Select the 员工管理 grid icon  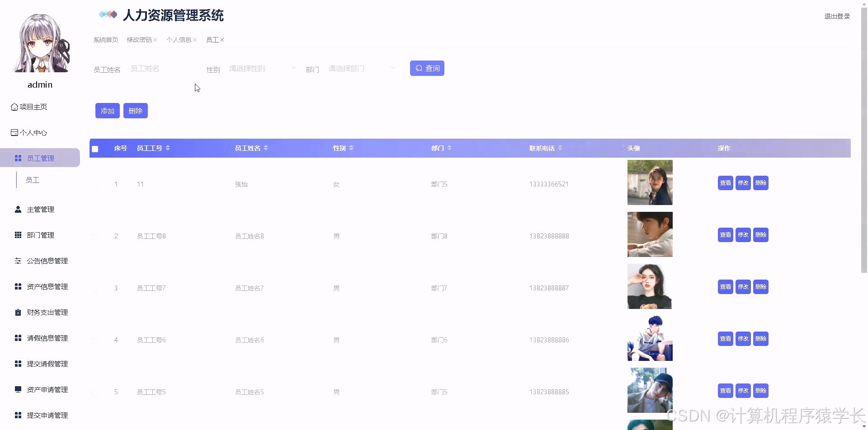tap(18, 158)
